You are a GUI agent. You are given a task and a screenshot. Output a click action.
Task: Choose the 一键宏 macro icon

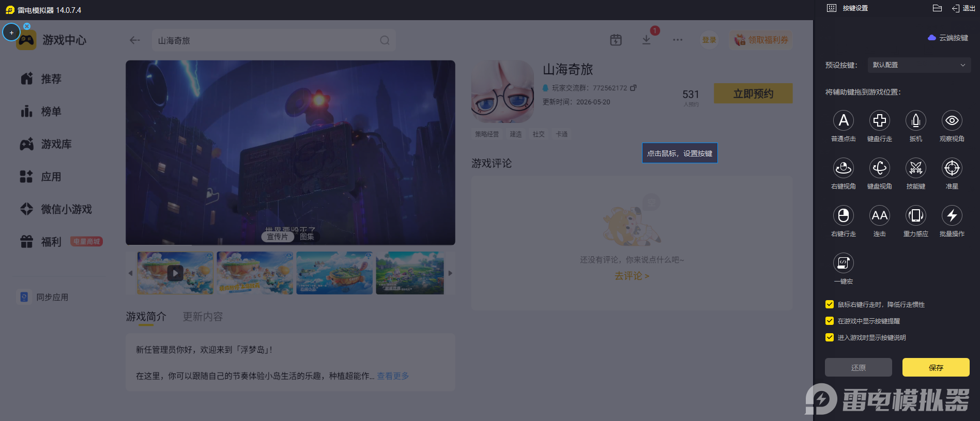844,263
